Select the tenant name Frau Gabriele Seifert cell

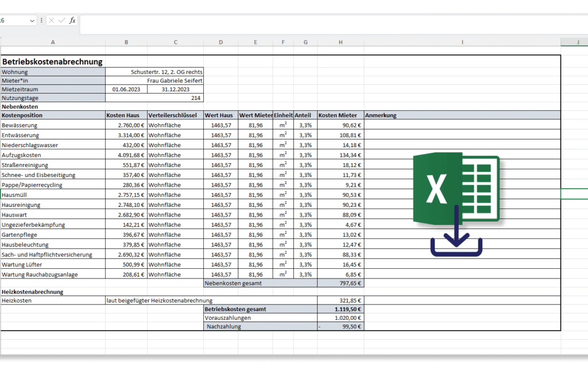[175, 80]
